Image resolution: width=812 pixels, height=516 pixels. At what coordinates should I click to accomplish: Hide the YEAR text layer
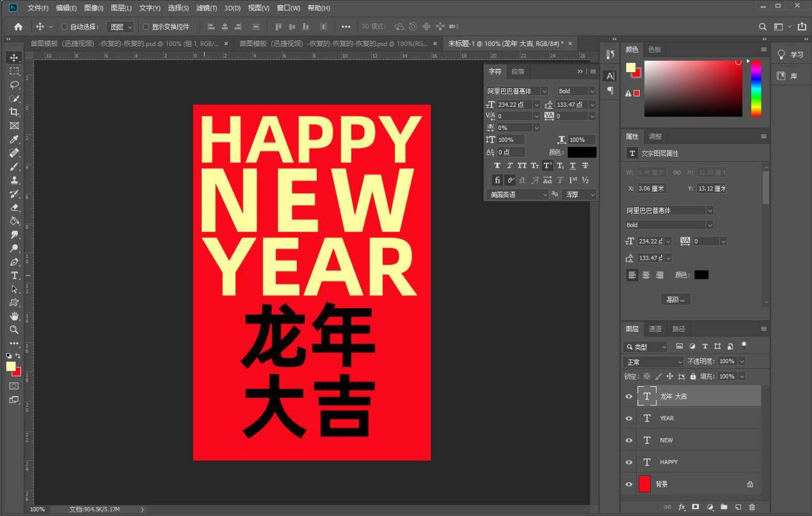[629, 418]
